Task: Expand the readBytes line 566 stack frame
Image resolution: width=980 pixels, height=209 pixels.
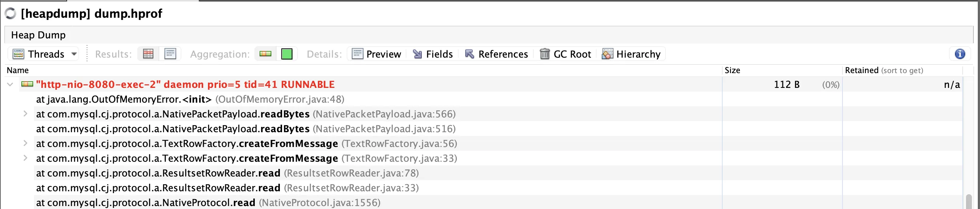Action: 25,114
